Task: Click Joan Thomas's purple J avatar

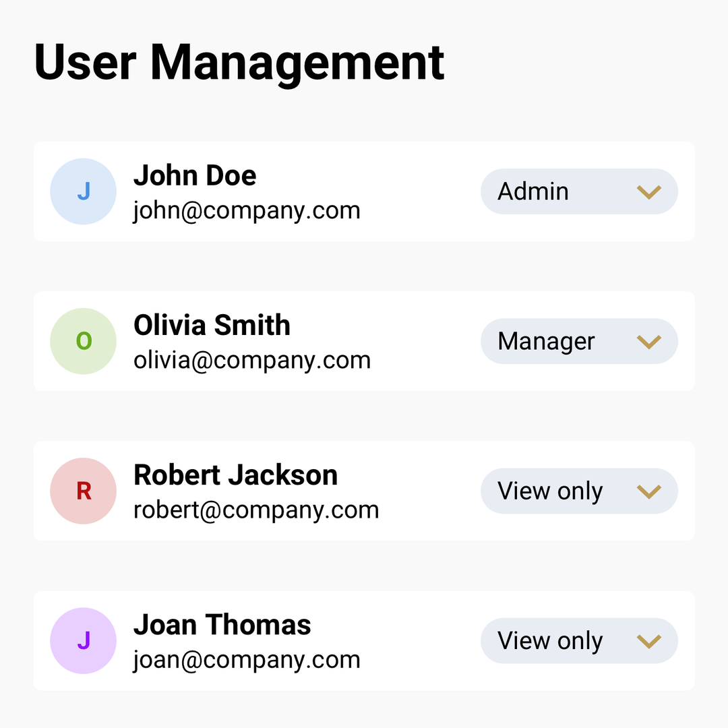Action: click(x=84, y=640)
